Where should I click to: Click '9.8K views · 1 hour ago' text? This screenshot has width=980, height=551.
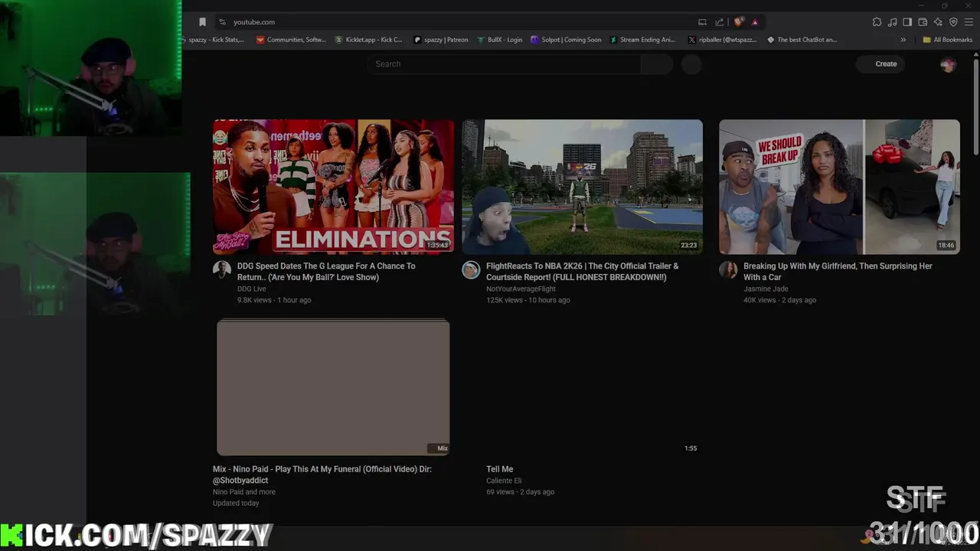tap(274, 300)
